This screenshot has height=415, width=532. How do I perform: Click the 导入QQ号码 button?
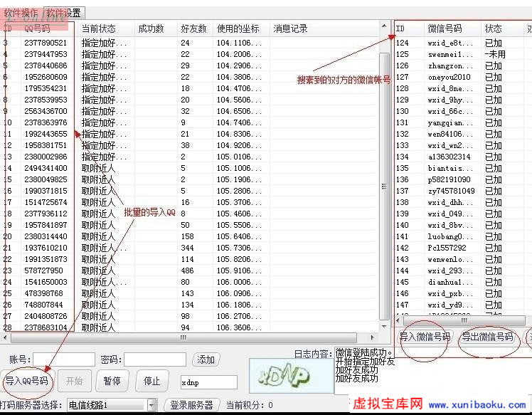(x=26, y=381)
